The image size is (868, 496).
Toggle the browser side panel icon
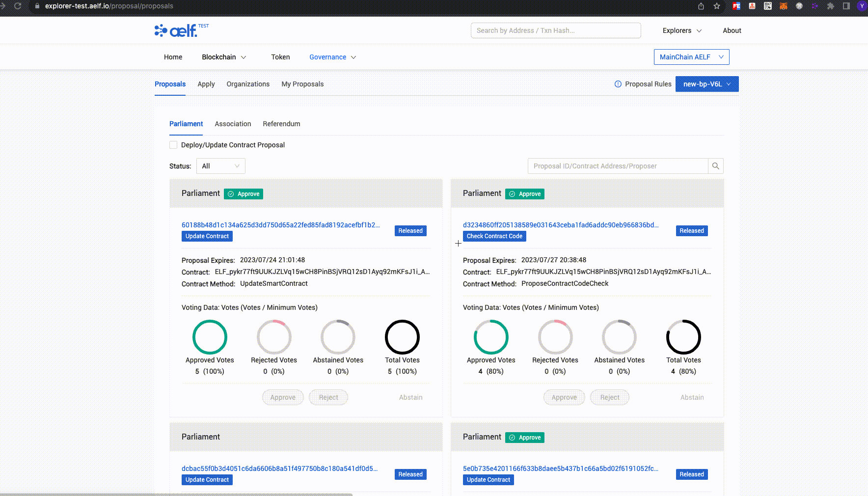pos(846,6)
